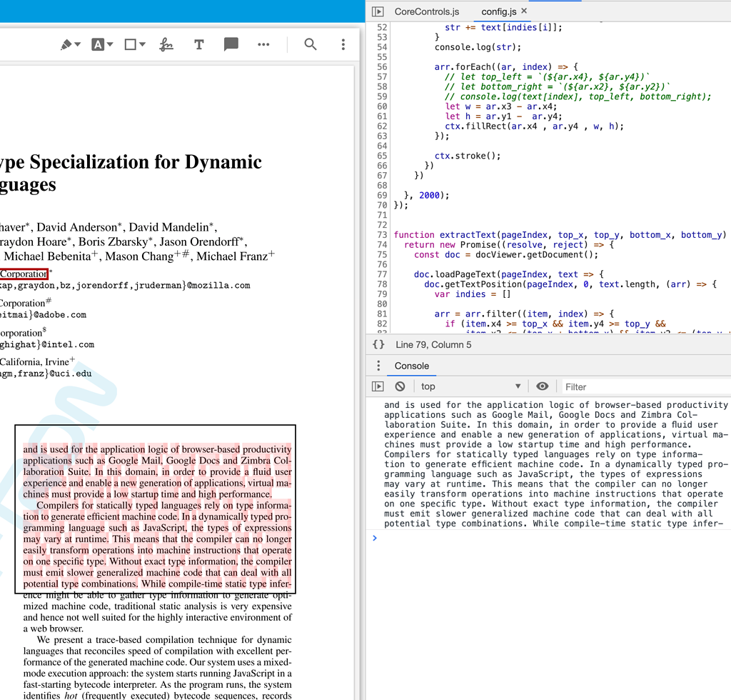The image size is (731, 700).
Task: Expand the 'top' JavaScript context dropdown
Action: click(x=471, y=386)
